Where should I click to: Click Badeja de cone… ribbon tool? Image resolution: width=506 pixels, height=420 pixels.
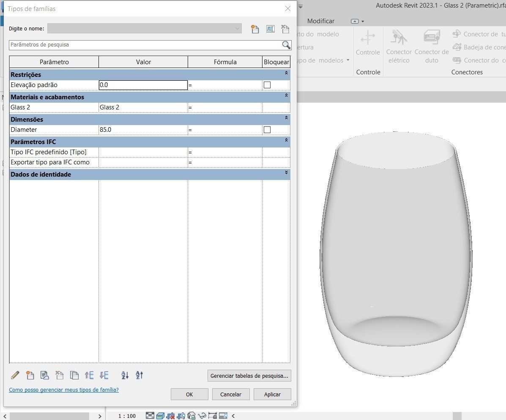(479, 47)
